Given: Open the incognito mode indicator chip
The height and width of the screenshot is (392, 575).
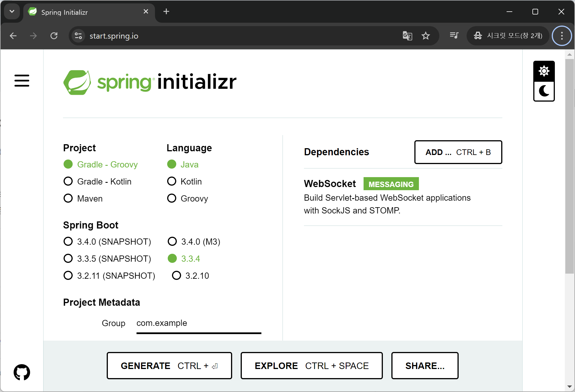Looking at the screenshot, I should 508,36.
